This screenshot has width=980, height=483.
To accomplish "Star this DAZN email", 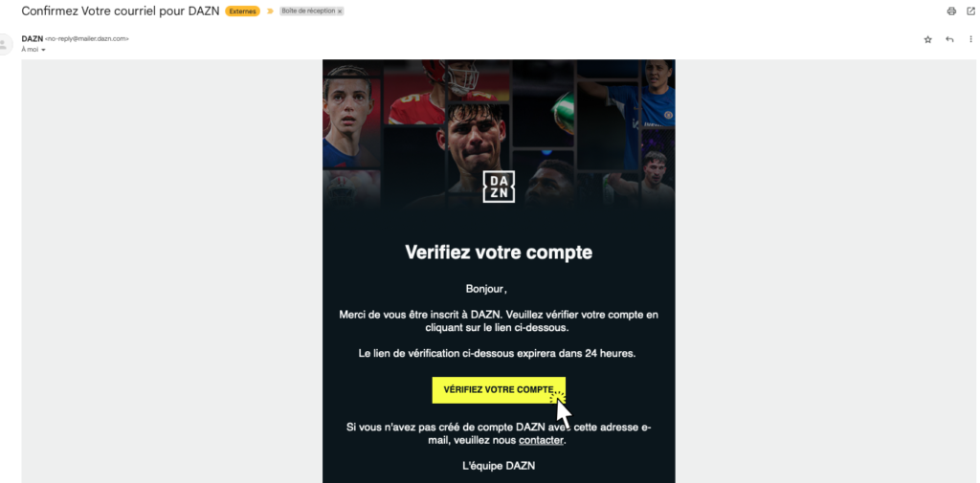I will click(928, 39).
